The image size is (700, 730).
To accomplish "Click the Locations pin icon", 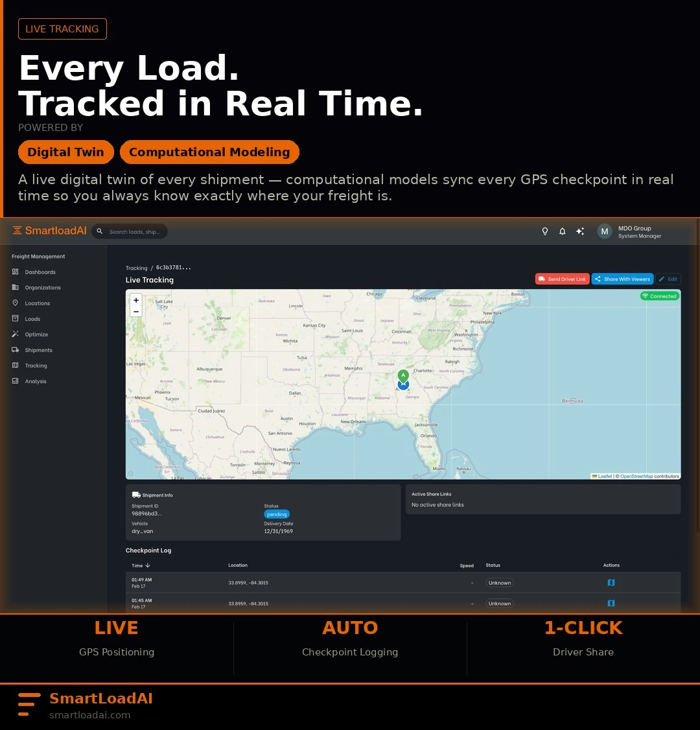I will [16, 303].
